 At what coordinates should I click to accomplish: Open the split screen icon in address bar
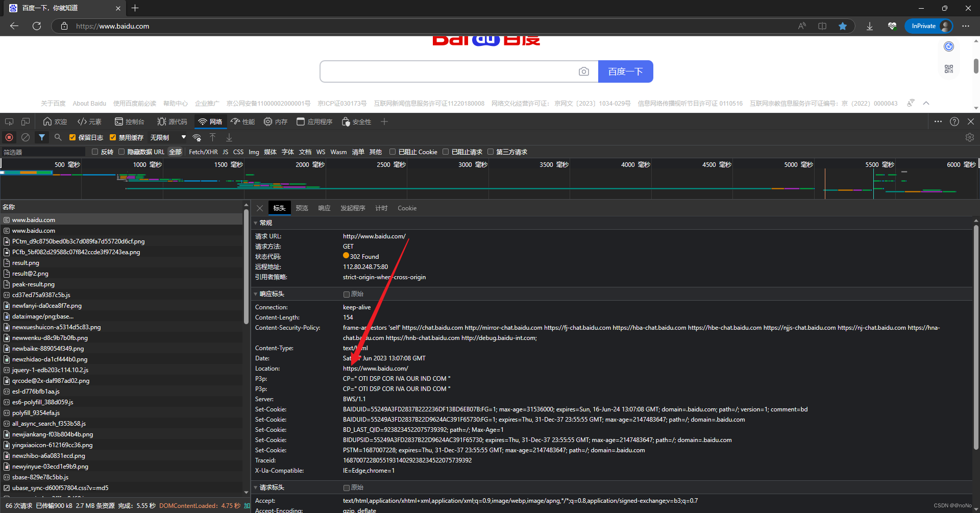(822, 26)
